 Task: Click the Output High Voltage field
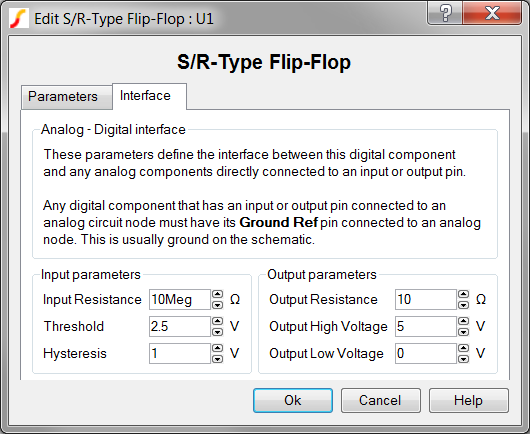click(426, 327)
